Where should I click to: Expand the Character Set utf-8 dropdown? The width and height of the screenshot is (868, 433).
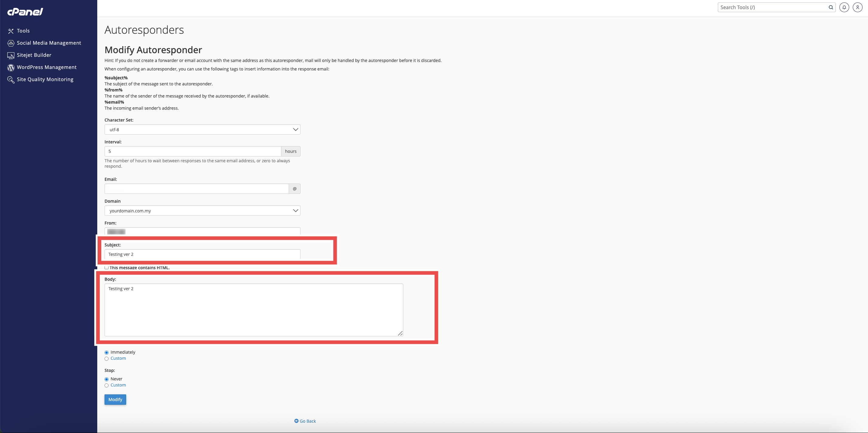[x=202, y=130]
